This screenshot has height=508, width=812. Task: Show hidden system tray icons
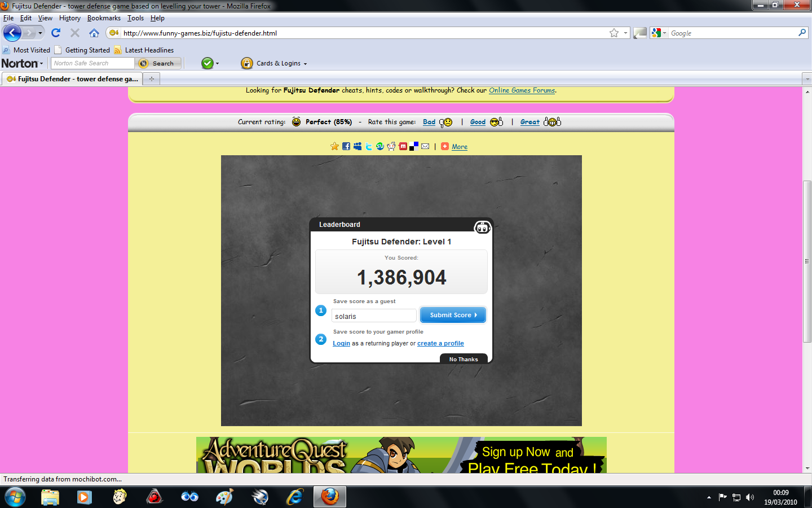click(709, 497)
